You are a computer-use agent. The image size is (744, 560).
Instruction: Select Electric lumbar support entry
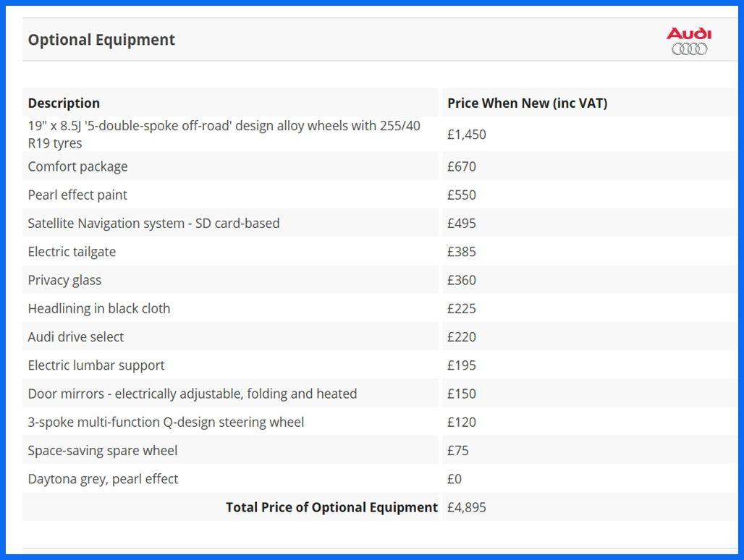click(96, 365)
